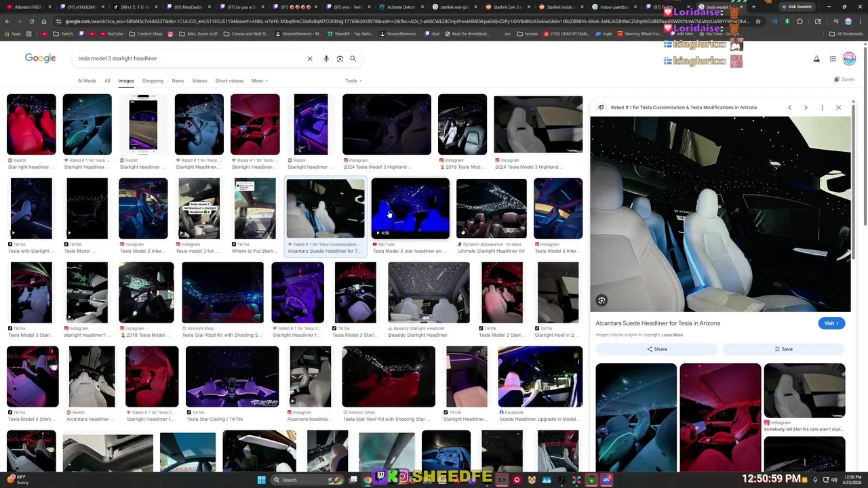Open three-dot menu in preview panel

822,107
